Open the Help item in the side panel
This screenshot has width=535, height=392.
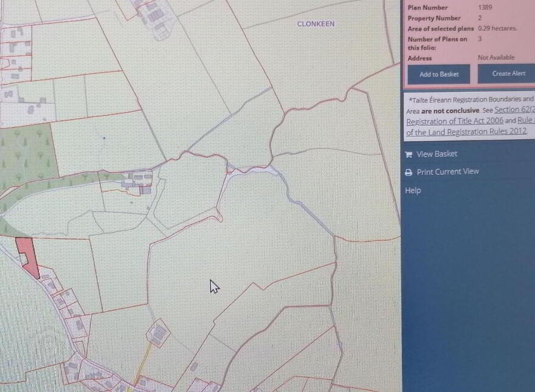(x=413, y=190)
